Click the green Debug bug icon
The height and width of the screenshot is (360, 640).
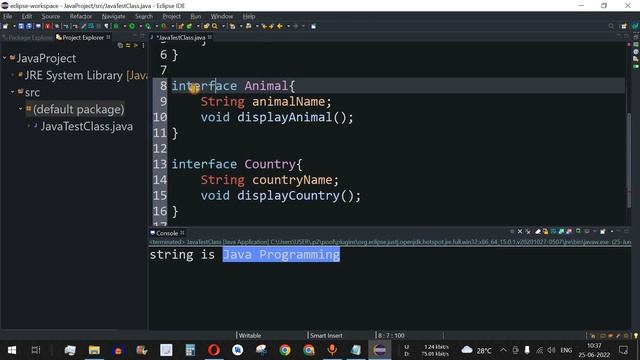coord(116,26)
